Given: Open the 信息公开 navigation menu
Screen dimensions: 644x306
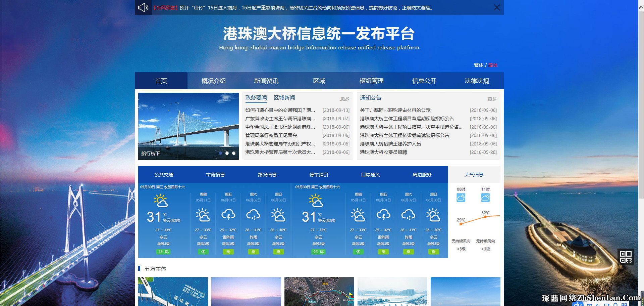Looking at the screenshot, I should tap(424, 81).
